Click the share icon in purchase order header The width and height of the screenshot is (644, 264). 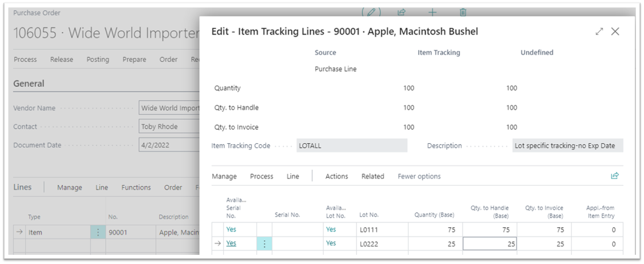click(x=401, y=13)
